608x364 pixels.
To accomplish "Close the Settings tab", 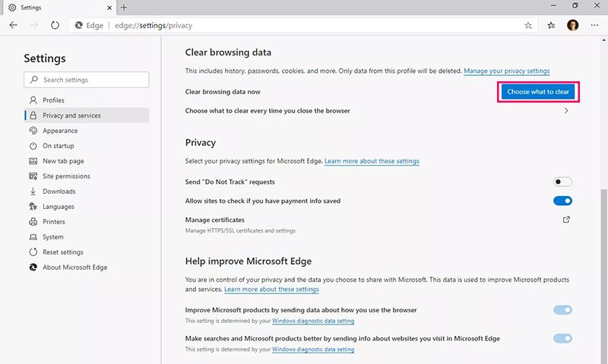I will click(x=109, y=8).
